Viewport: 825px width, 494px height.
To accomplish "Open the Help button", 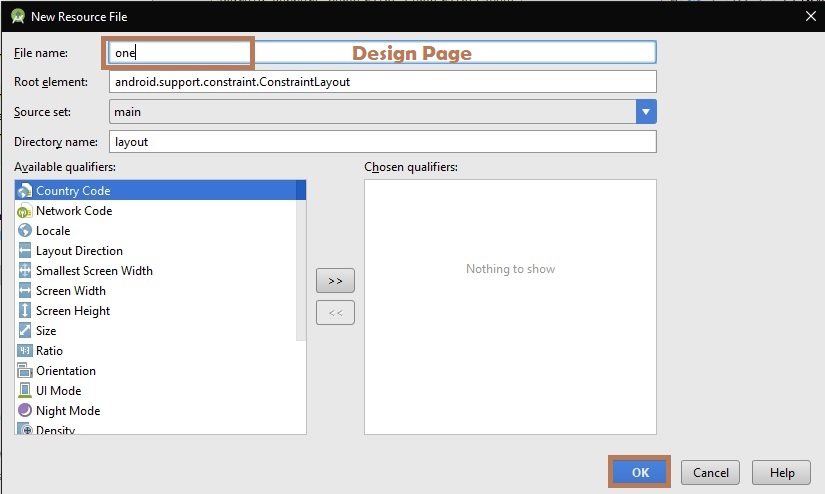I will tap(781, 472).
